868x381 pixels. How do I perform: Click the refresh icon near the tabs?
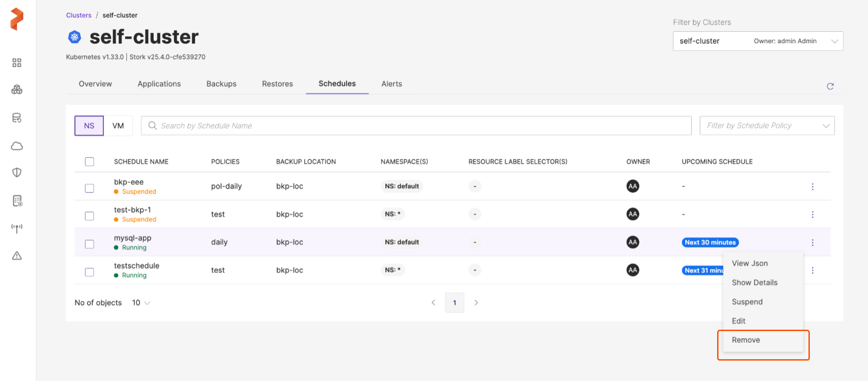point(830,86)
